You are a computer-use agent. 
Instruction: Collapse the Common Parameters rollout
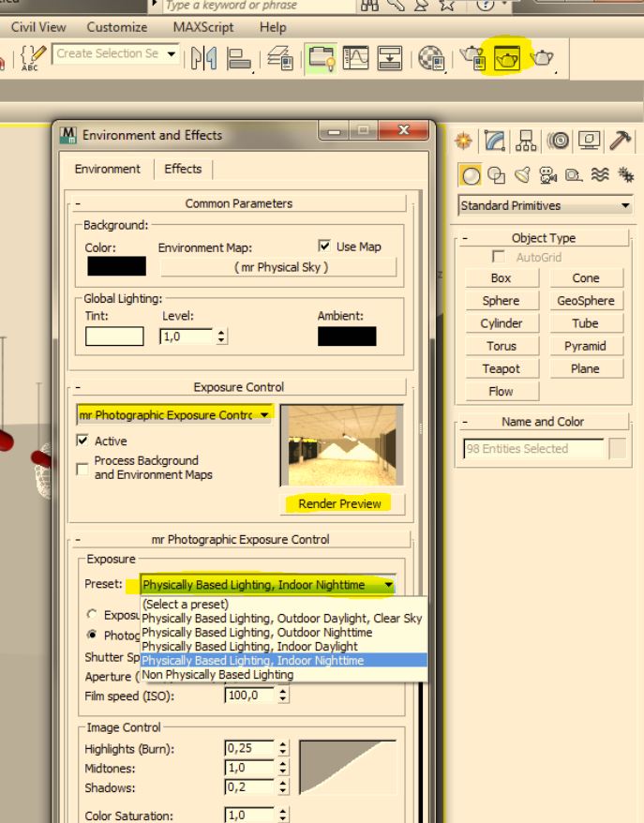pyautogui.click(x=238, y=203)
